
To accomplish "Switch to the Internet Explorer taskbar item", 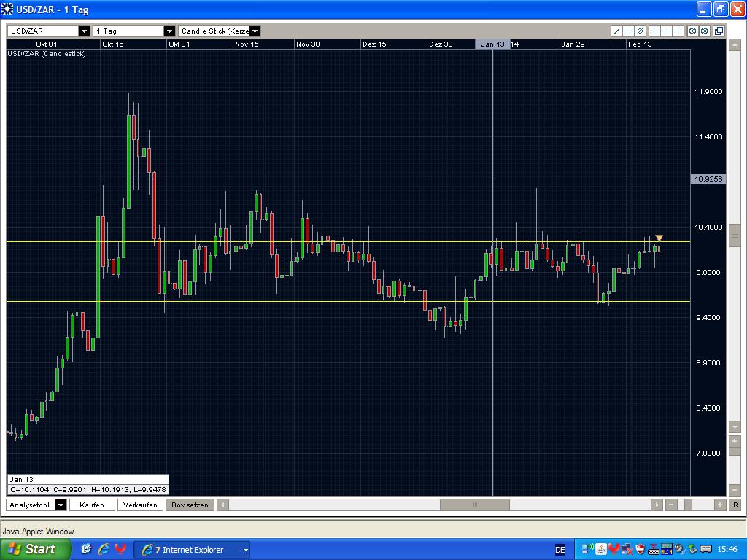I will coord(191,549).
